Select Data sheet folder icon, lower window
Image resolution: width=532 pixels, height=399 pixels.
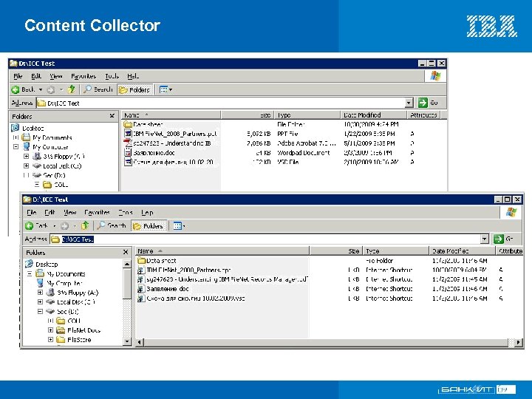point(142,260)
